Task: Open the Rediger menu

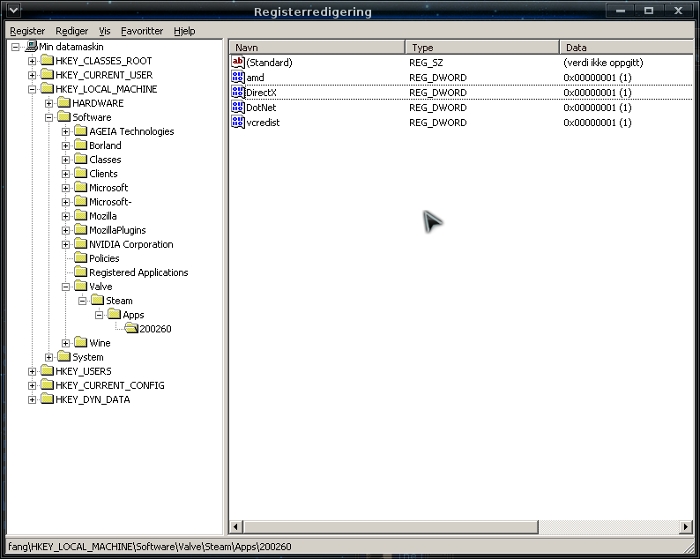Action: coord(71,31)
